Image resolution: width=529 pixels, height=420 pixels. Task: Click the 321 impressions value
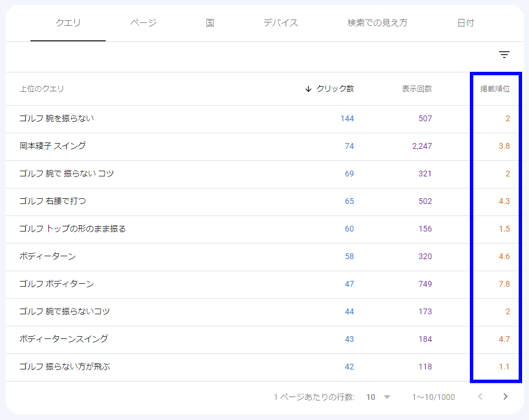point(425,174)
